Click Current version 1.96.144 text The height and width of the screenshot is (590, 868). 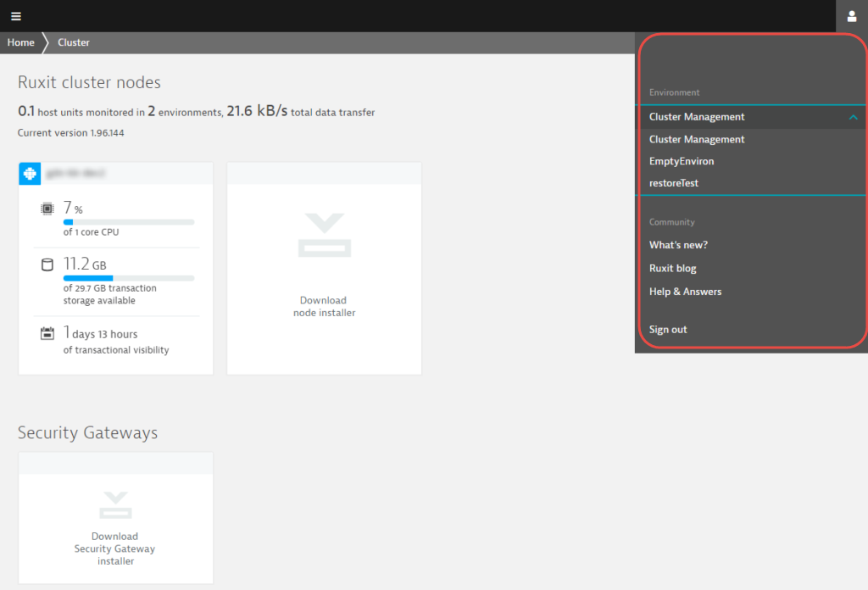pos(71,133)
